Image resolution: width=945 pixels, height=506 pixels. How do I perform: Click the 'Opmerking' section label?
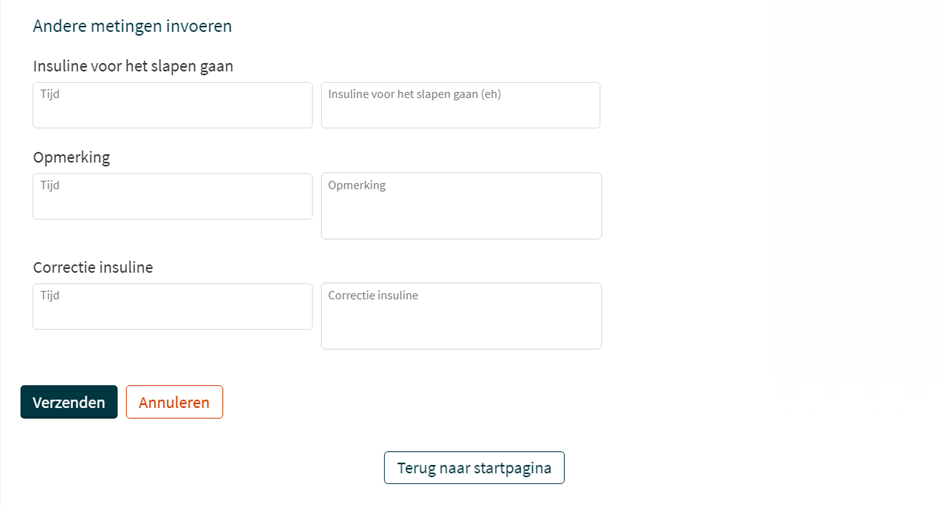(x=71, y=157)
